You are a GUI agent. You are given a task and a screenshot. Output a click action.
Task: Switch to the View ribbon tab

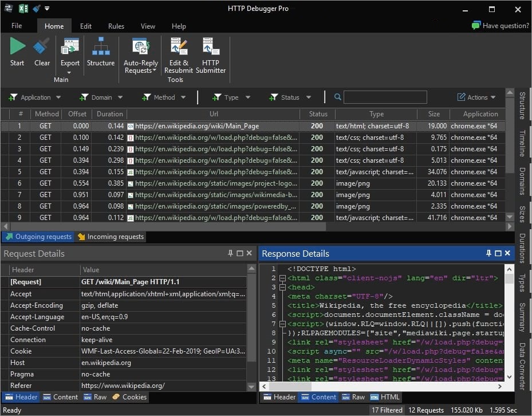click(148, 26)
